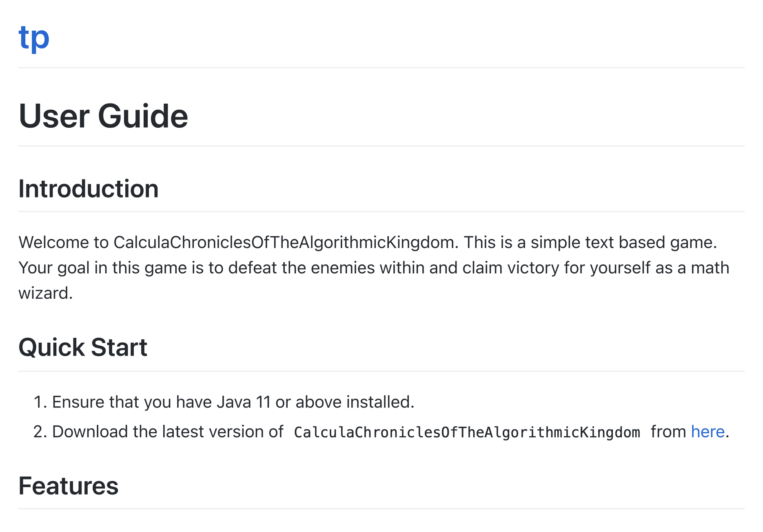Screen dimensions: 763x532
Task: Select the Quick Start heading
Action: [x=83, y=348]
